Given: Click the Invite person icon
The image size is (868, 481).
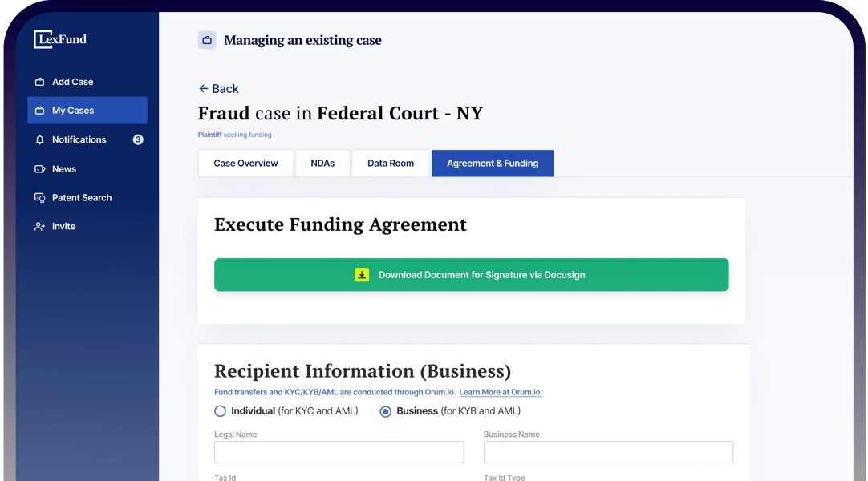Looking at the screenshot, I should tap(39, 227).
